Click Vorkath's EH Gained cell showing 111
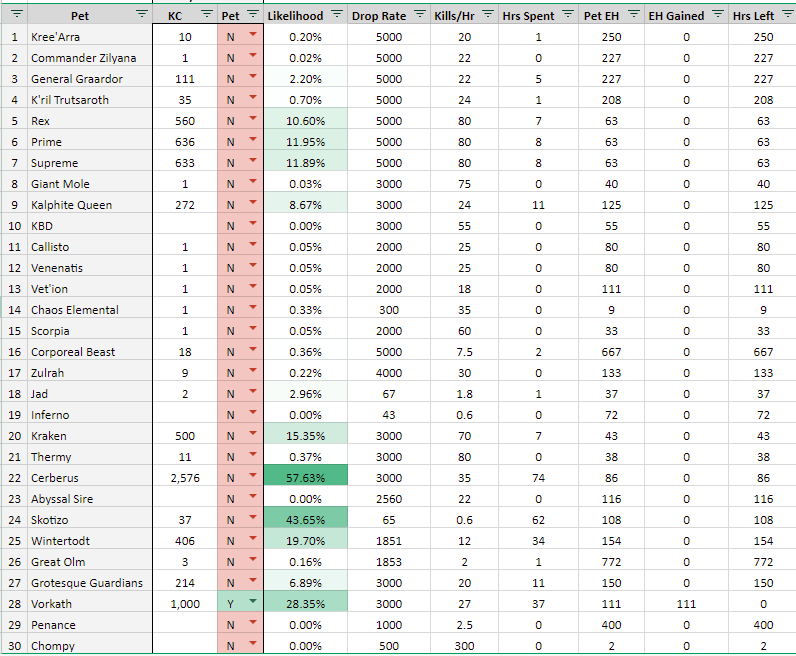 click(x=686, y=604)
